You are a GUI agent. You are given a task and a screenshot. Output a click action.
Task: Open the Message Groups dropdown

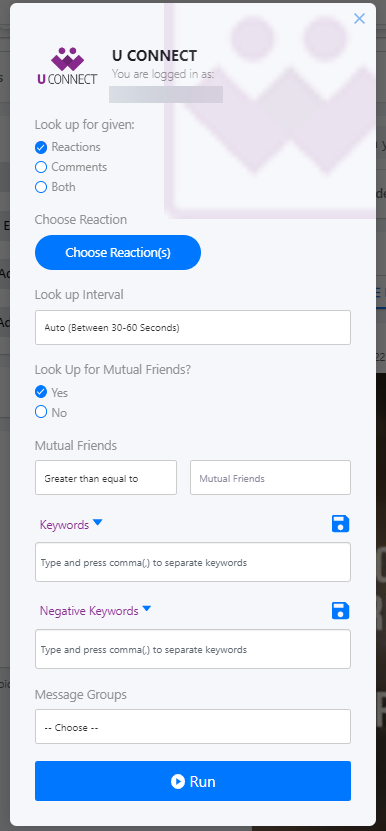193,727
